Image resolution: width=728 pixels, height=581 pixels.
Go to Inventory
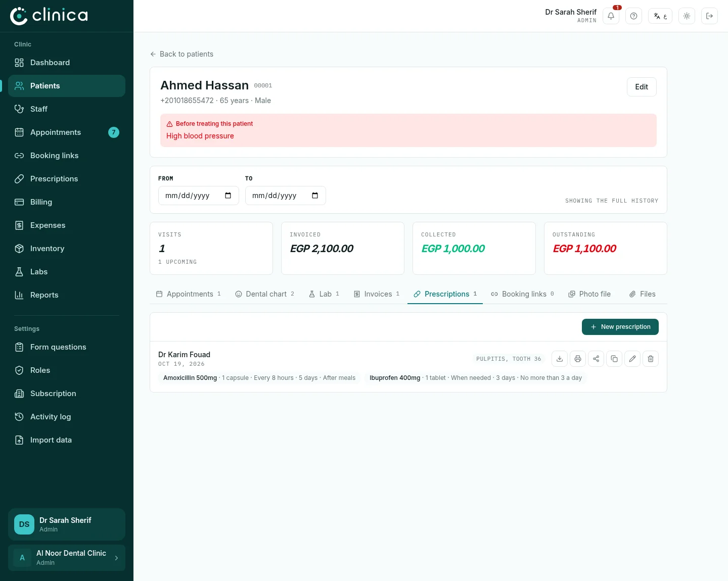(x=67, y=249)
